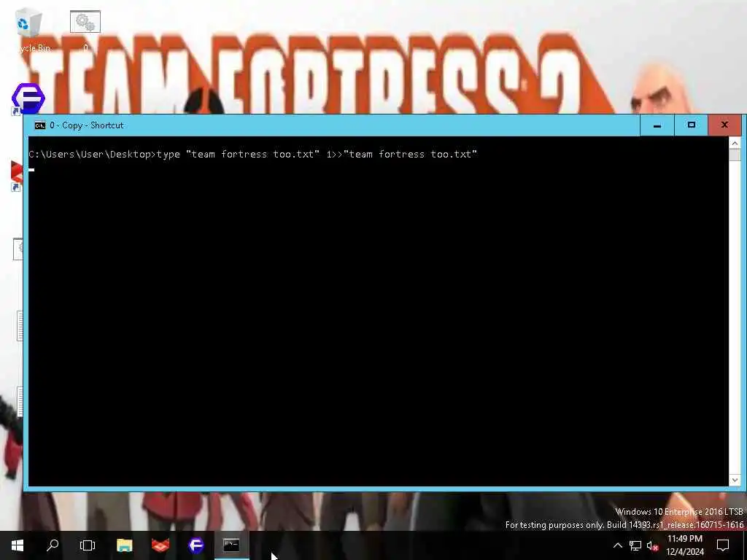Select the Command Prompt taskbar button
747x560 pixels.
tap(231, 545)
